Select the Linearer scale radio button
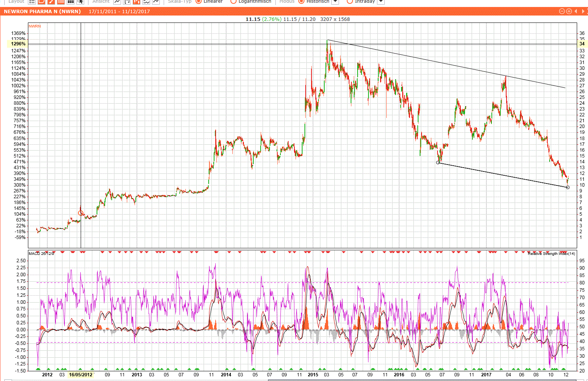Screen dimensions: 588x381 (199, 1)
